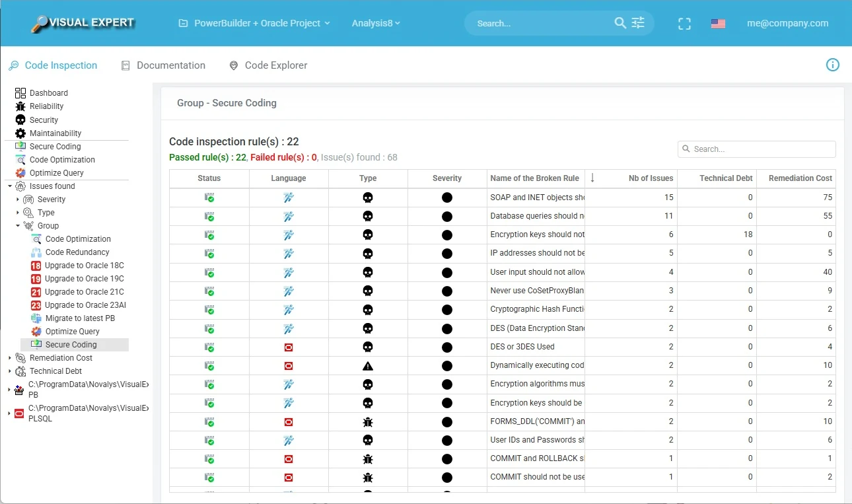852x504 pixels.
Task: Expand the Remediation Cost tree node
Action: click(10, 358)
